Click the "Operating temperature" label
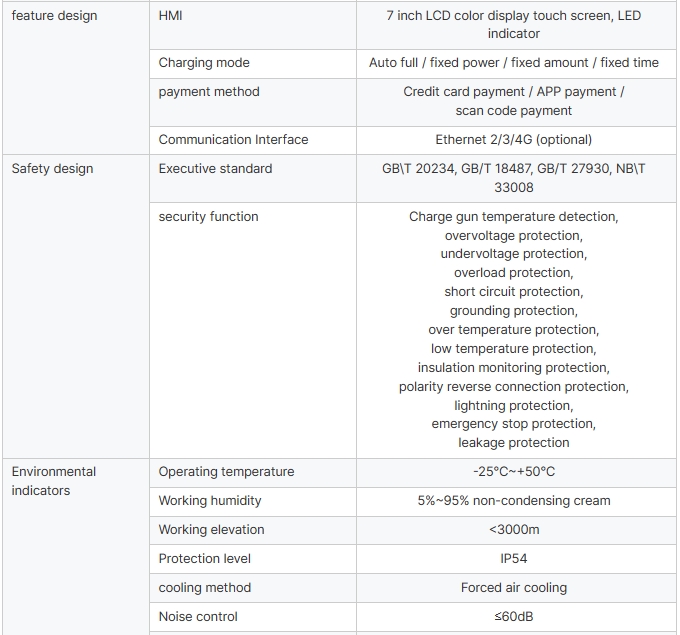The height and width of the screenshot is (635, 680). 226,472
